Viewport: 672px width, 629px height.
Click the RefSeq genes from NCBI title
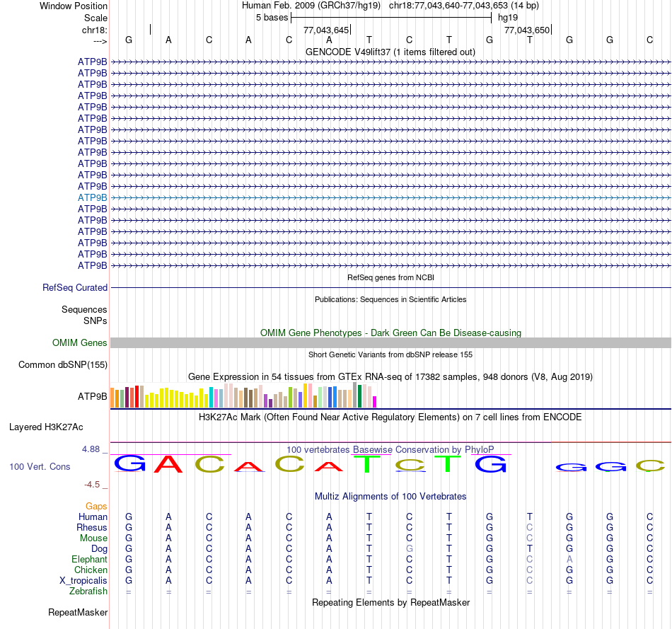(x=390, y=277)
